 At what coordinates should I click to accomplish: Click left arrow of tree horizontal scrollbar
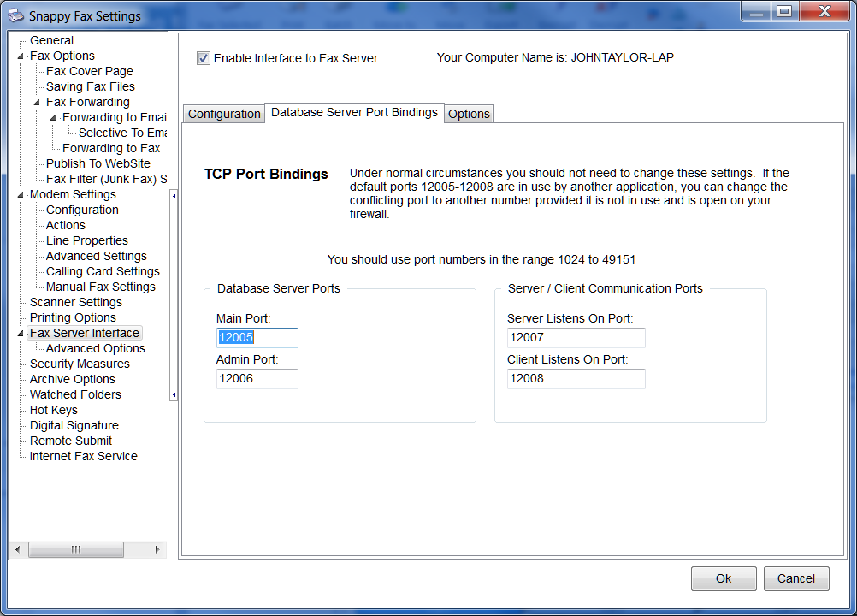[x=17, y=549]
